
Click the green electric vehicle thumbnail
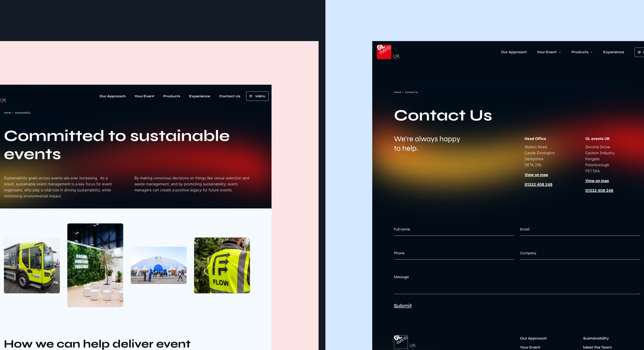pos(32,265)
